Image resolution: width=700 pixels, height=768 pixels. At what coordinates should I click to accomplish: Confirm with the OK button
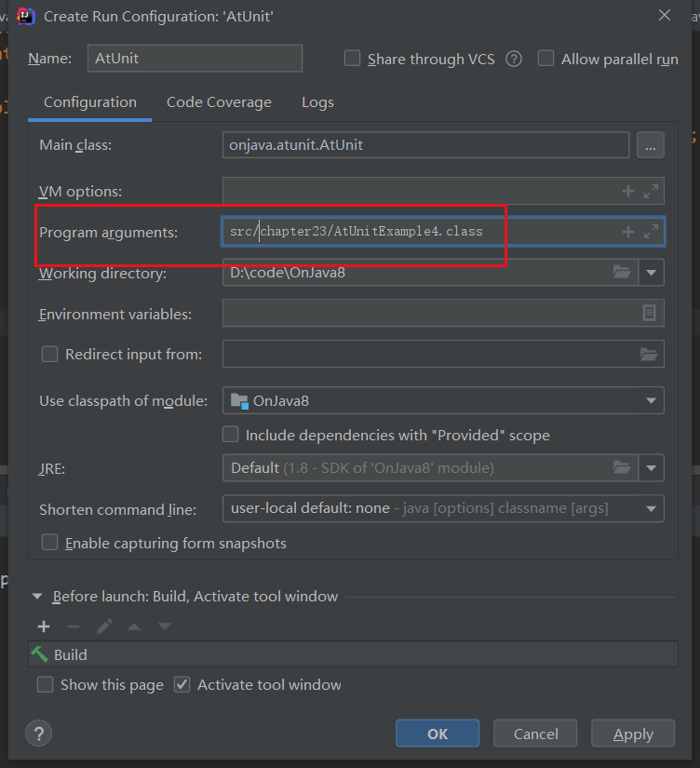pyautogui.click(x=437, y=734)
